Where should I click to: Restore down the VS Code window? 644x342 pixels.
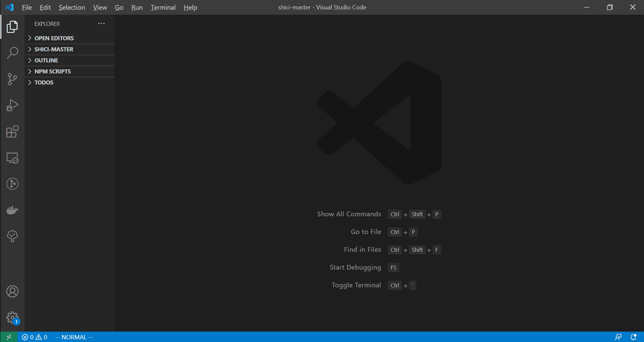610,7
